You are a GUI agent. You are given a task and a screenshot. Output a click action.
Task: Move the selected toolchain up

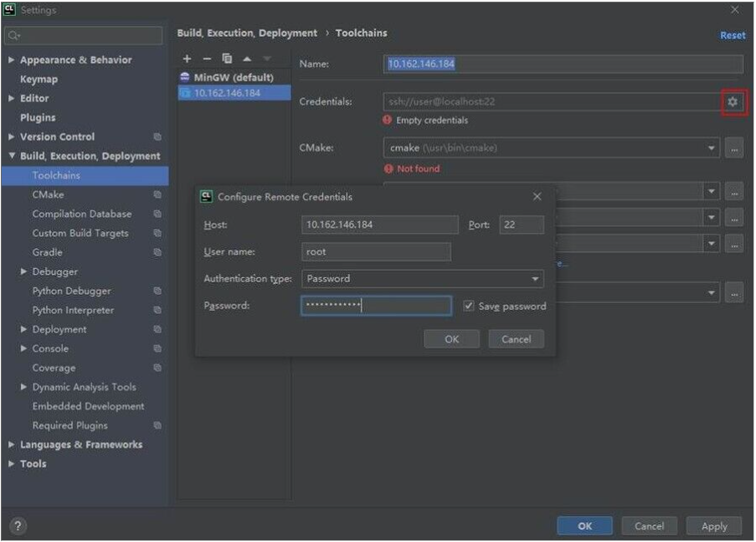247,59
